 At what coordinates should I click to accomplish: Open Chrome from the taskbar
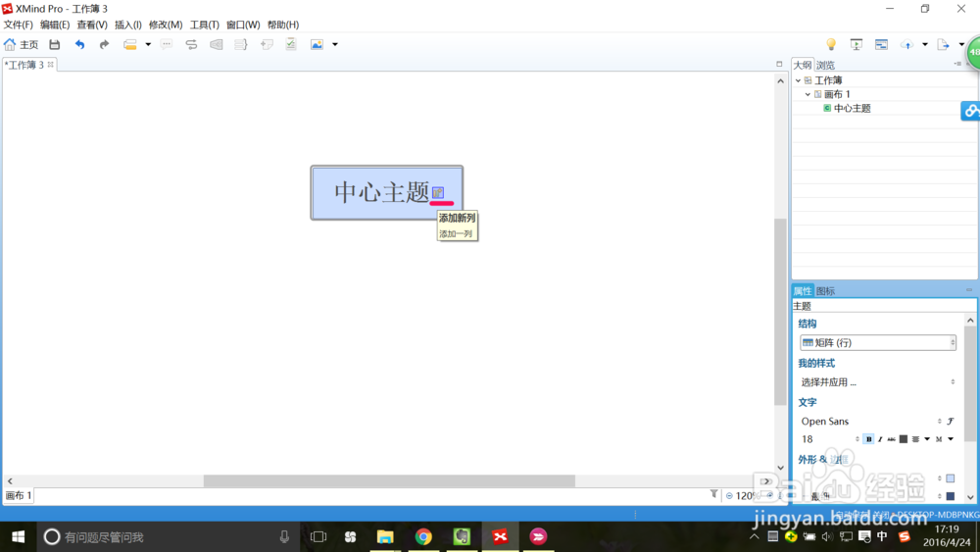(423, 537)
